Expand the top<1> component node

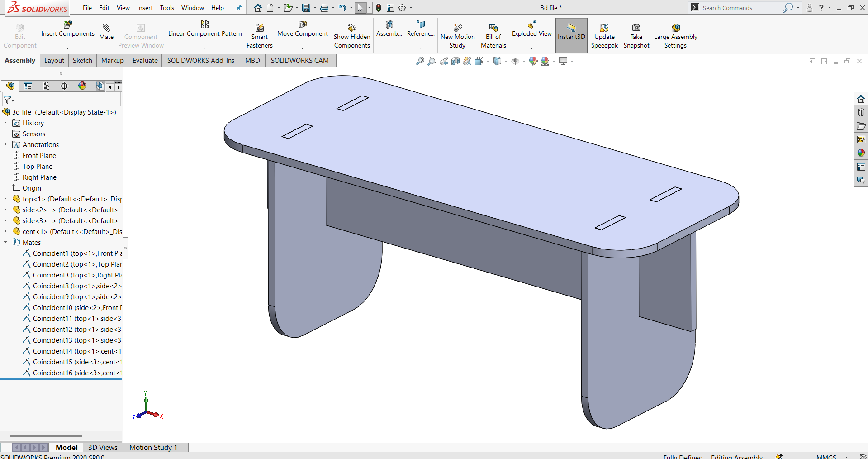[5, 199]
